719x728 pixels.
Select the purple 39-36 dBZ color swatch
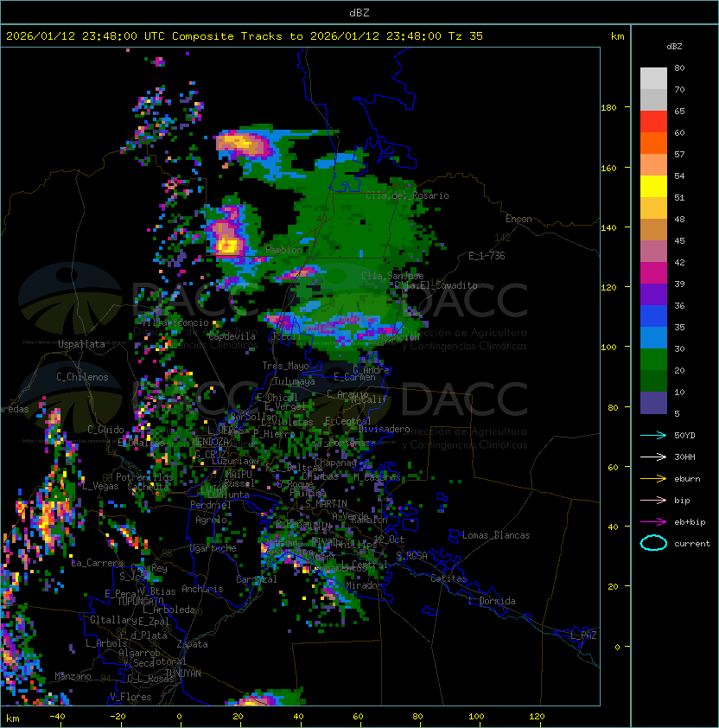coord(653,295)
